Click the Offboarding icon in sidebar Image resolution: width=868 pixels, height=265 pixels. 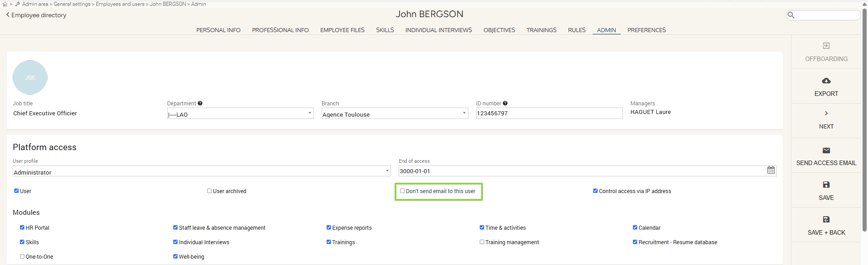[x=826, y=46]
